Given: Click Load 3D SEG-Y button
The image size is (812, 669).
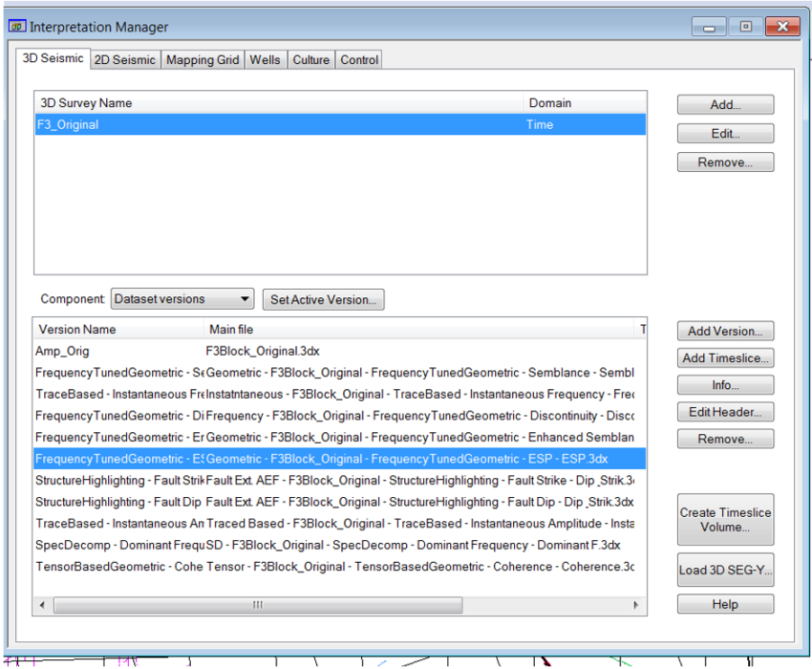Looking at the screenshot, I should [725, 570].
